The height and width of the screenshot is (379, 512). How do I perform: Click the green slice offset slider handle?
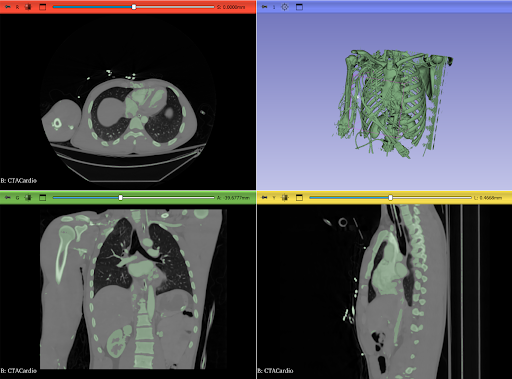tap(121, 198)
